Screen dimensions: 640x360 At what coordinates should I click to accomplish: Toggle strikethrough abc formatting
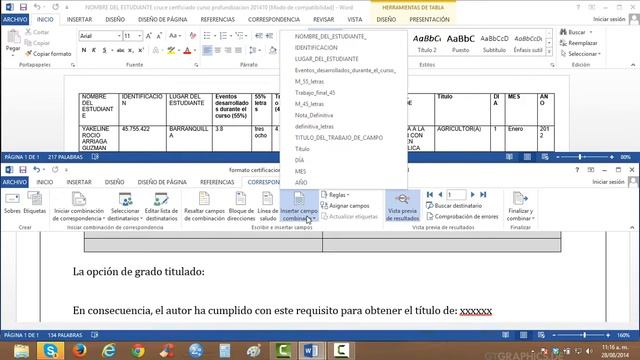click(x=120, y=50)
